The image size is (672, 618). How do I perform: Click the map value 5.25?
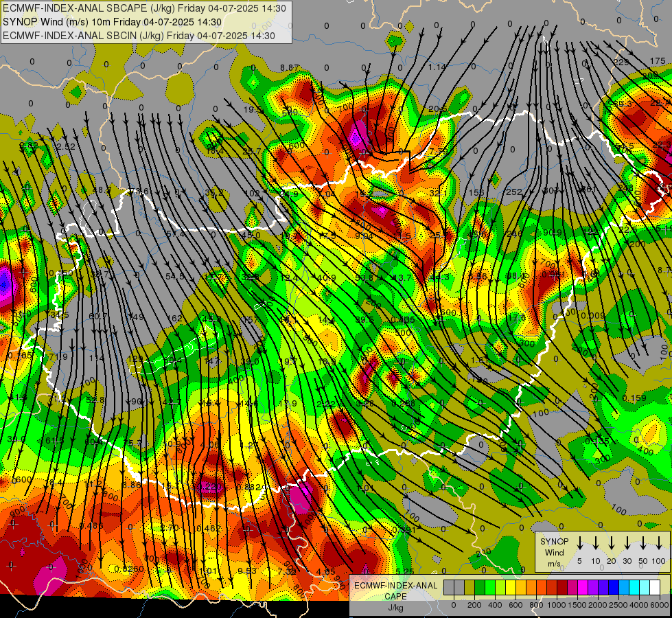[405, 571]
